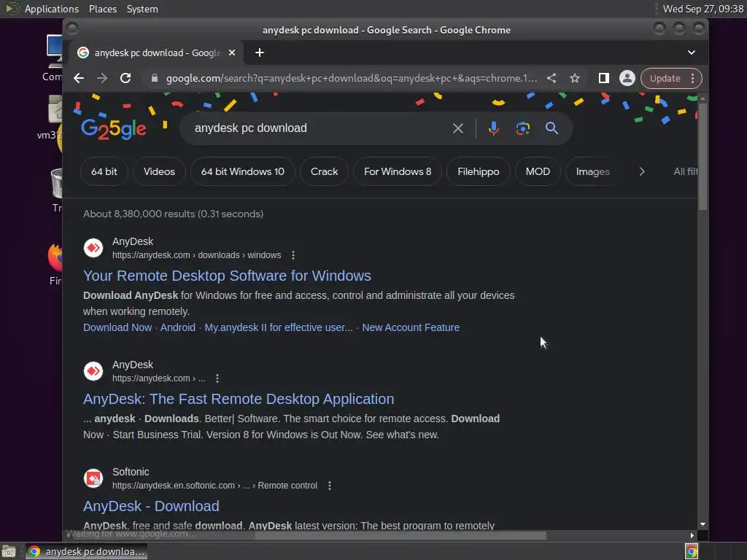Open All filters option
747x560 pixels.
point(685,171)
